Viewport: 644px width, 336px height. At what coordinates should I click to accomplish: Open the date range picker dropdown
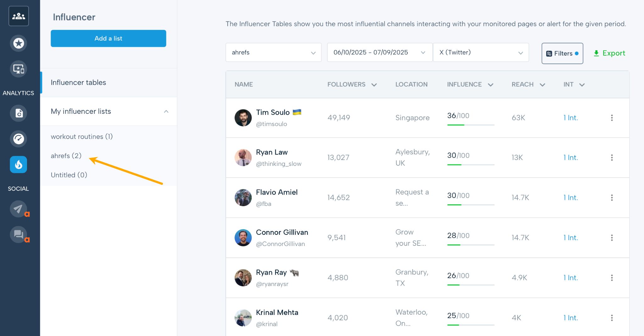[x=379, y=52]
